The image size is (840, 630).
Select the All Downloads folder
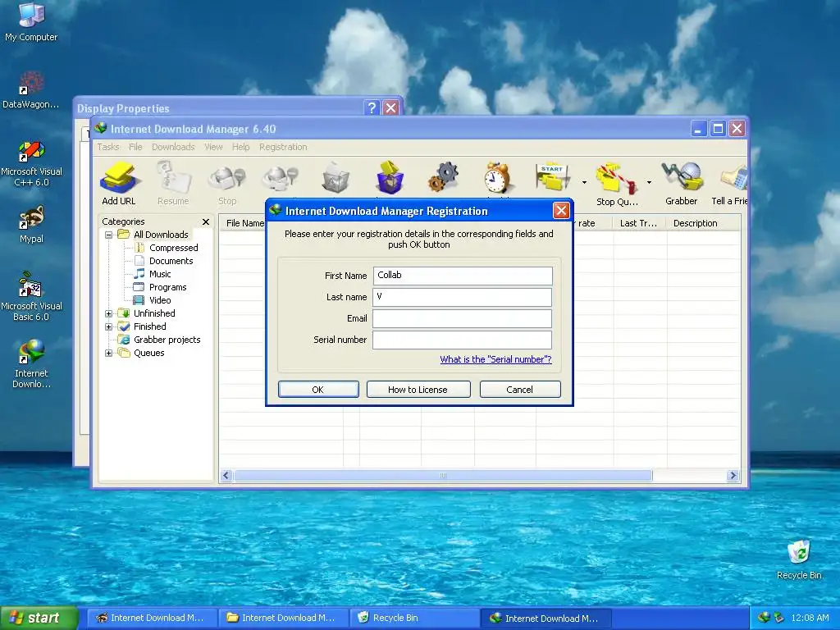coord(161,235)
